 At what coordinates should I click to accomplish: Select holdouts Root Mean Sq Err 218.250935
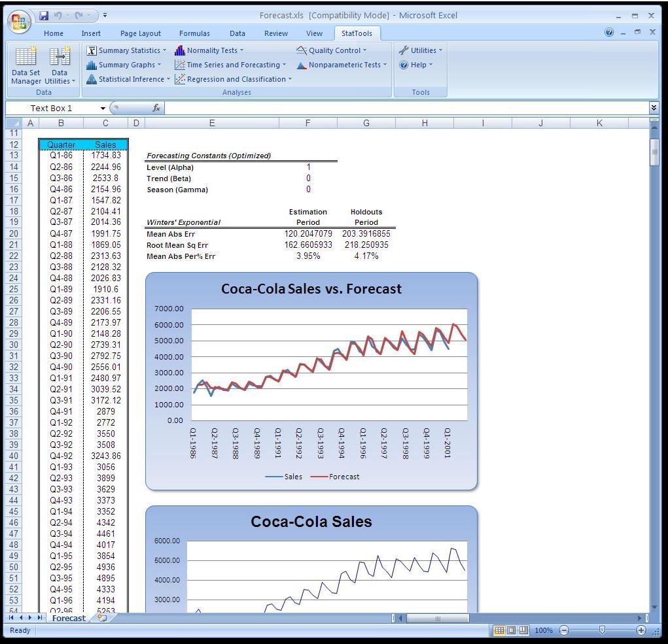(x=366, y=245)
